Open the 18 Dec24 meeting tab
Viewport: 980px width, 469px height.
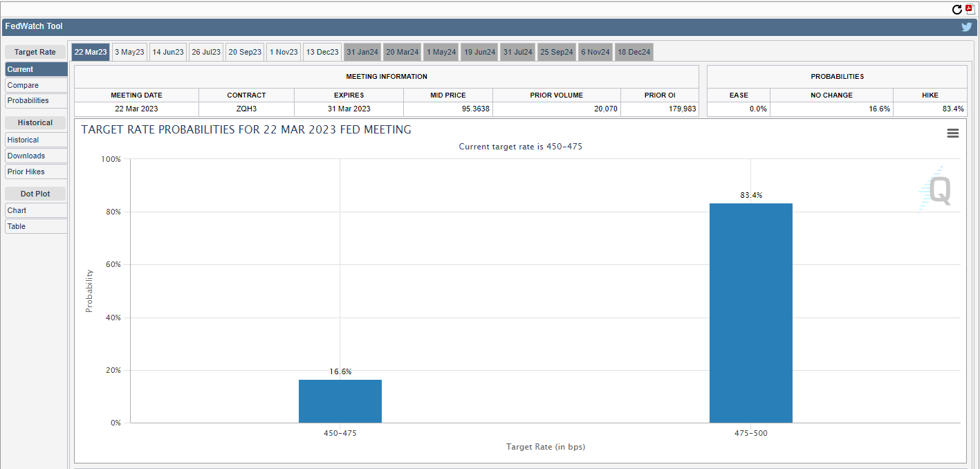pos(634,51)
